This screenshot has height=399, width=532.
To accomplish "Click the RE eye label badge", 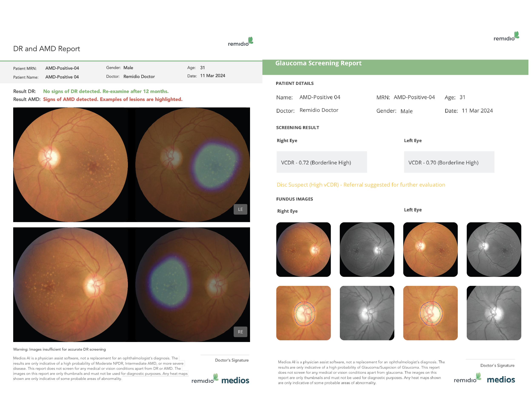I will point(240,332).
